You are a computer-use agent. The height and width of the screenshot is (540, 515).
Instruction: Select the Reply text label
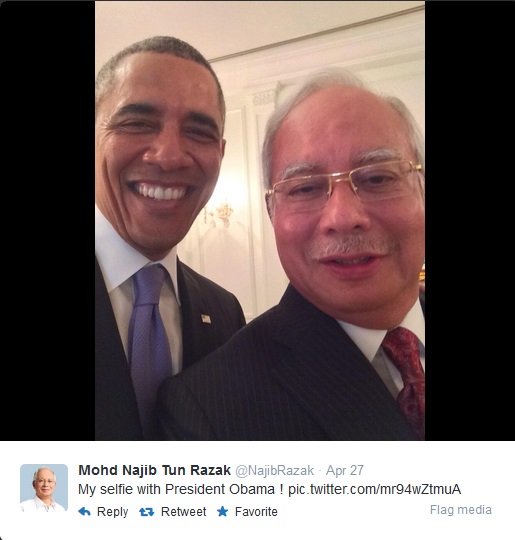point(112,512)
